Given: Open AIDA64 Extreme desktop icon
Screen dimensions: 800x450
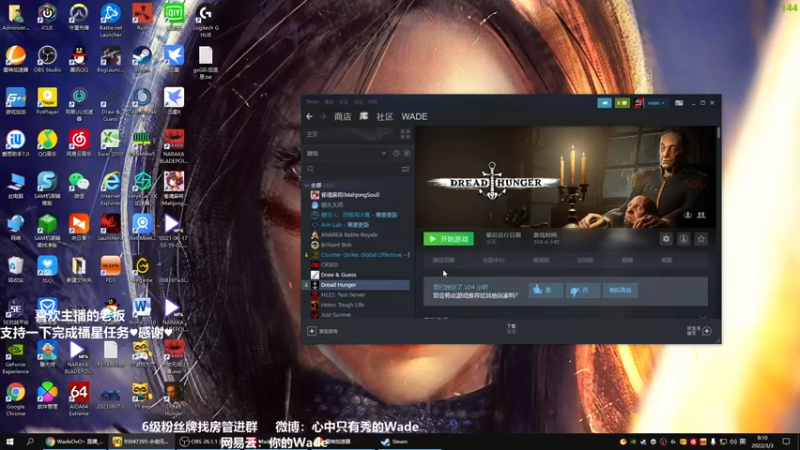Looking at the screenshot, I should point(79,399).
